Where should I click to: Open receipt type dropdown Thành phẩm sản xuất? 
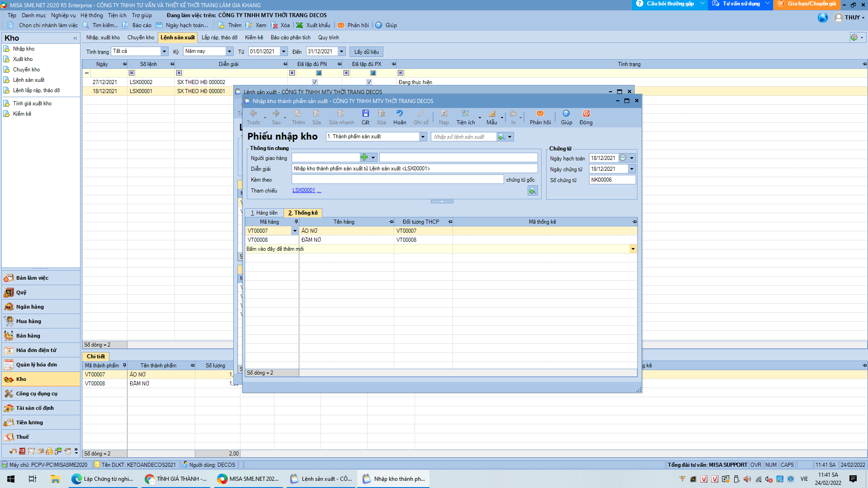[423, 137]
